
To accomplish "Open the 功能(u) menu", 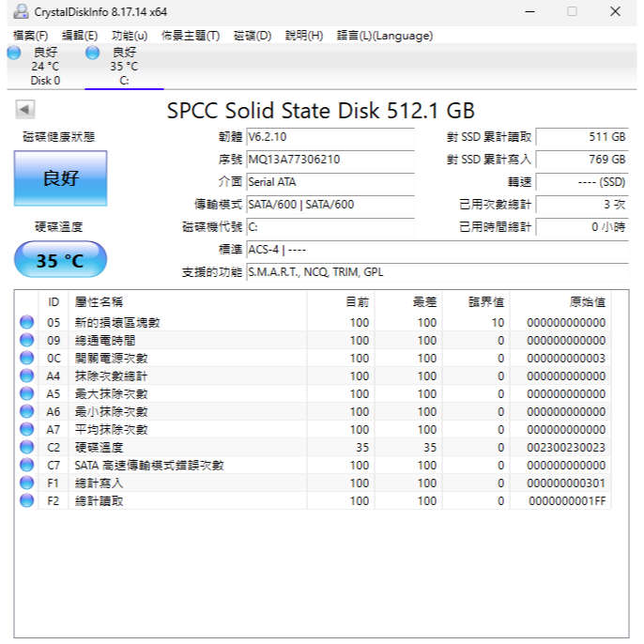I will pyautogui.click(x=130, y=36).
